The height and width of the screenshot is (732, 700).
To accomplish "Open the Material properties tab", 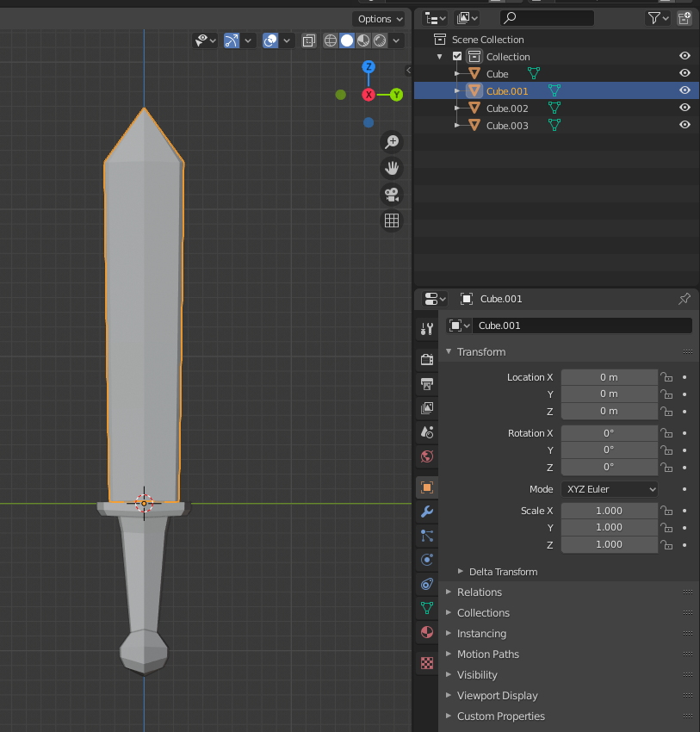I will tap(427, 632).
